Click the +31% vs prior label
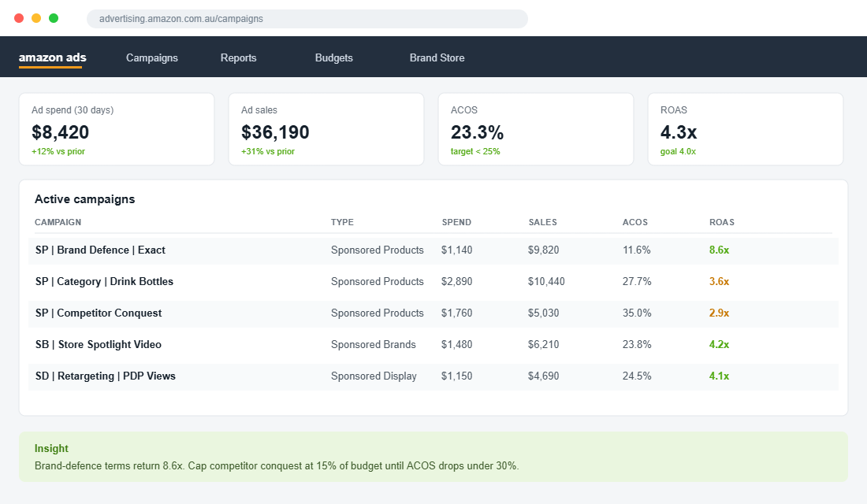This screenshot has width=867, height=504. pos(268,151)
